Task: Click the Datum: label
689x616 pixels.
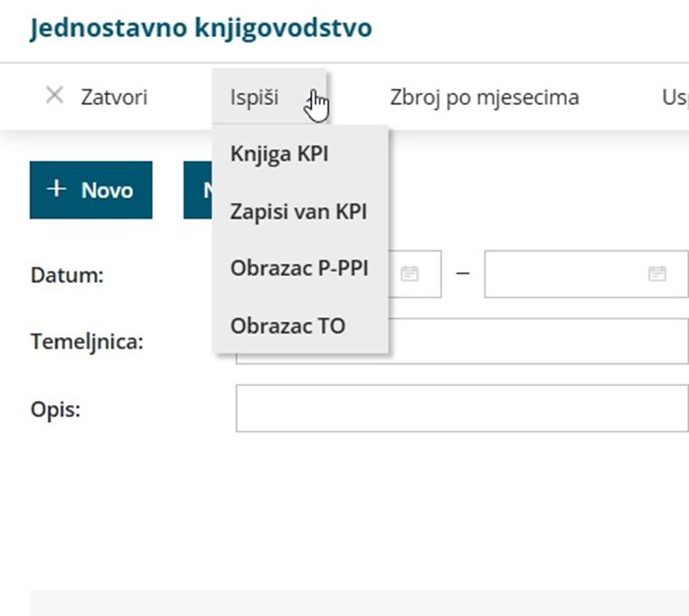Action: point(67,276)
